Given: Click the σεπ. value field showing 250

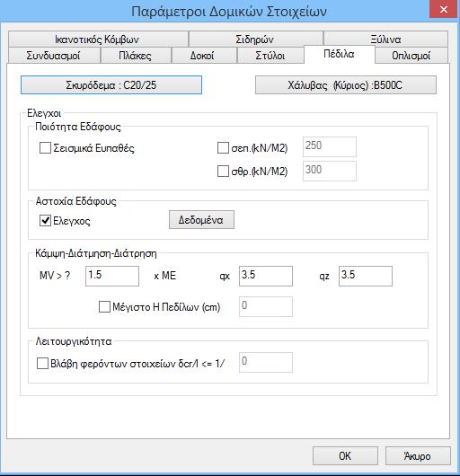Looking at the screenshot, I should tap(330, 147).
